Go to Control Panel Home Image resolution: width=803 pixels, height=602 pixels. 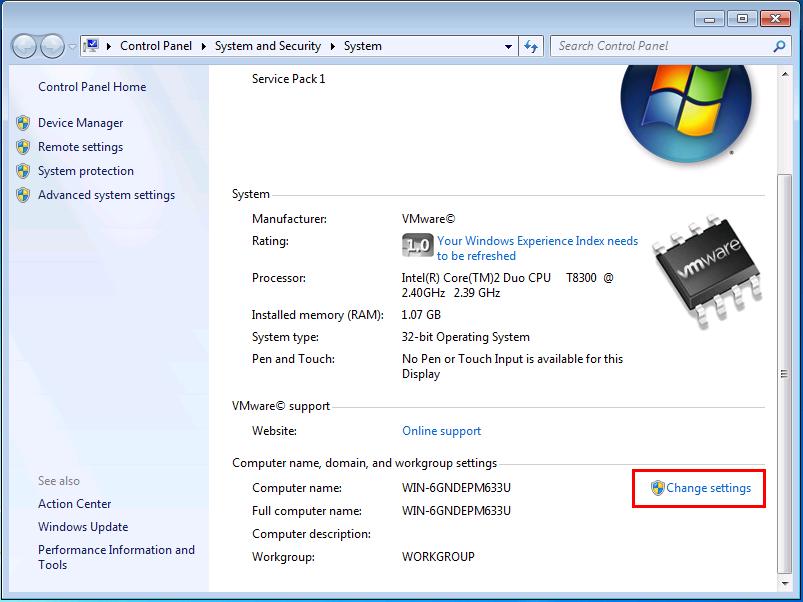click(92, 87)
